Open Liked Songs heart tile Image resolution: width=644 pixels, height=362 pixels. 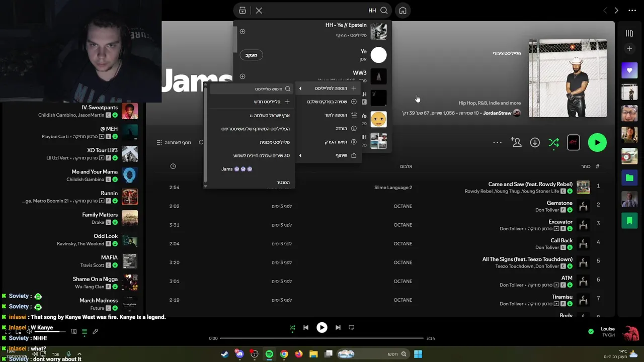tap(629, 70)
